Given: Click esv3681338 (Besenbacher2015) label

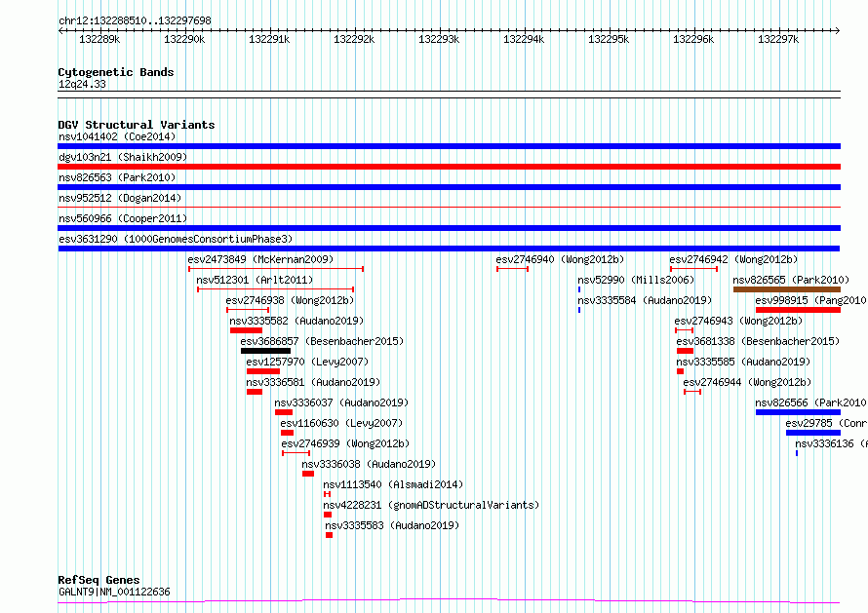Looking at the screenshot, I should pos(758,341).
